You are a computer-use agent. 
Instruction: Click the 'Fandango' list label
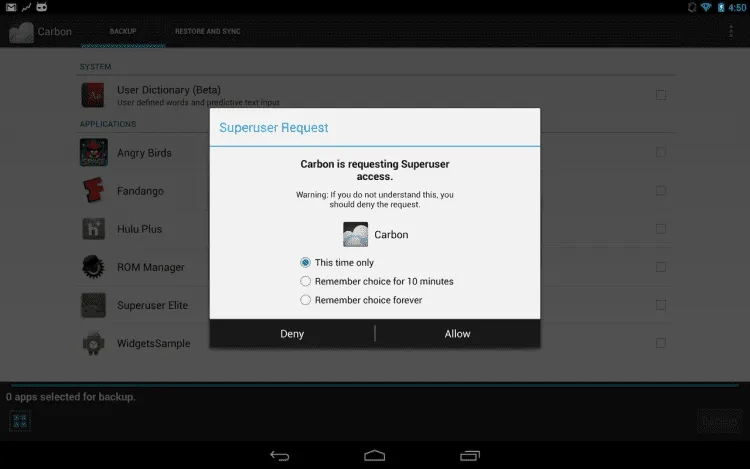coord(140,191)
